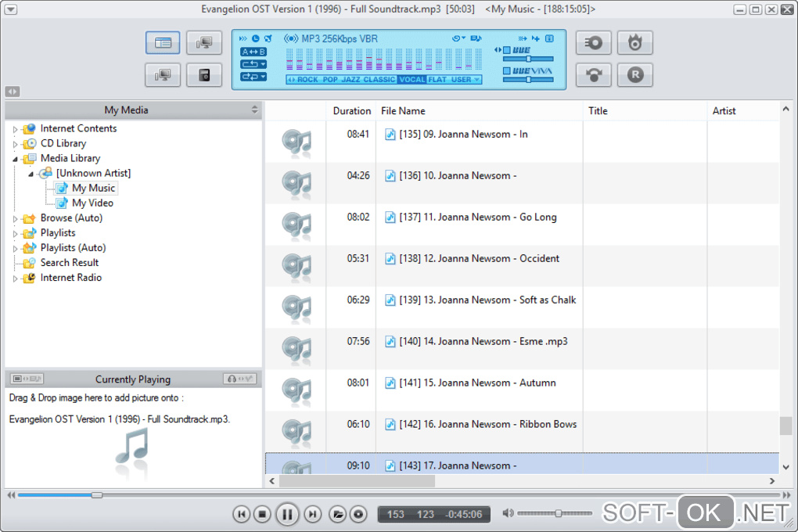Mute audio with the speaker icon

point(508,513)
